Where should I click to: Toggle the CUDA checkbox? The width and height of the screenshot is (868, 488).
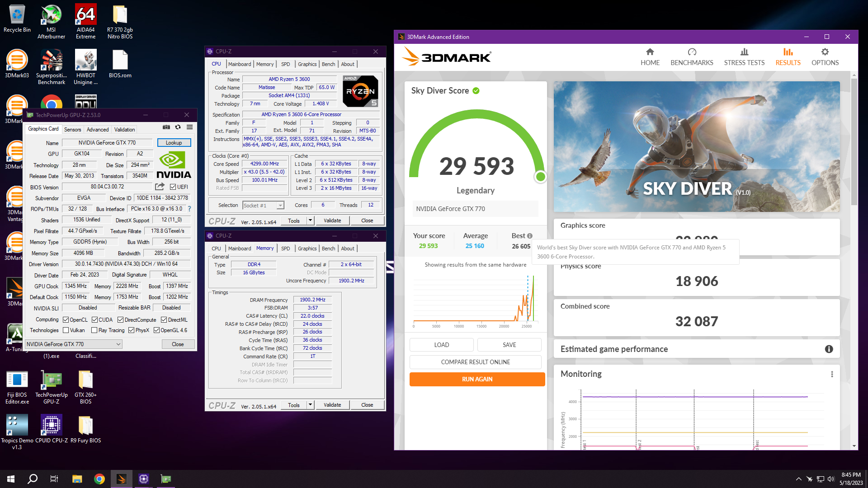95,320
